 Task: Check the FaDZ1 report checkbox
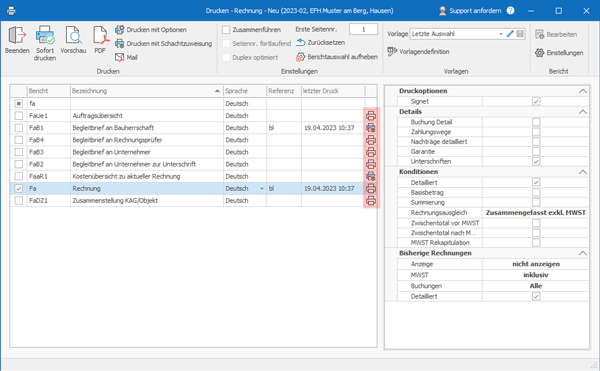tap(19, 200)
